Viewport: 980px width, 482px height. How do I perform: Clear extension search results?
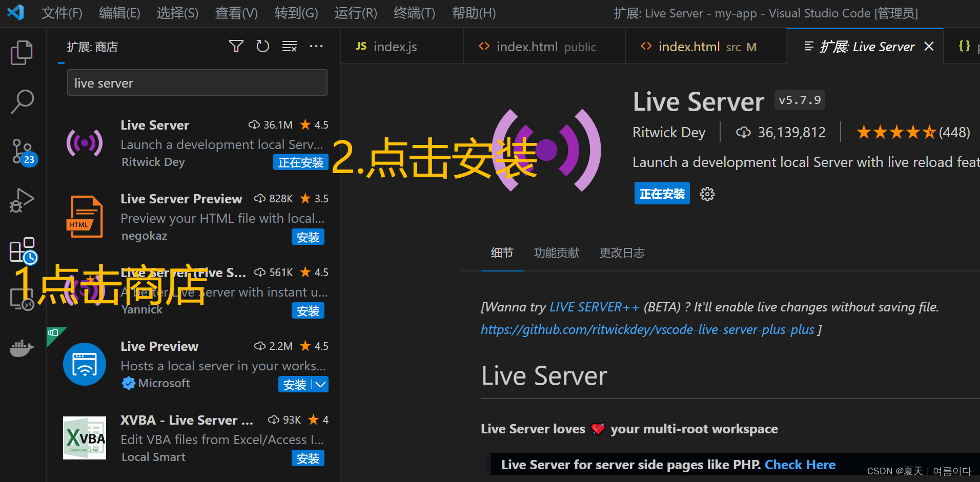point(290,47)
